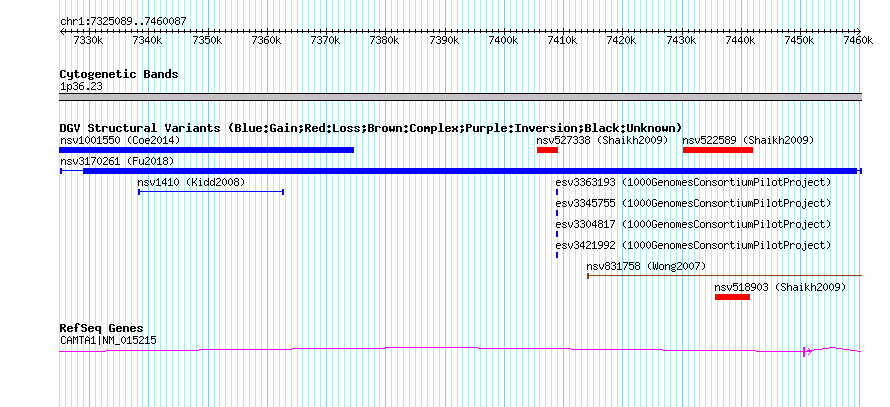This screenshot has width=890, height=407.
Task: Click the 7390k ruler position
Action: [444, 41]
